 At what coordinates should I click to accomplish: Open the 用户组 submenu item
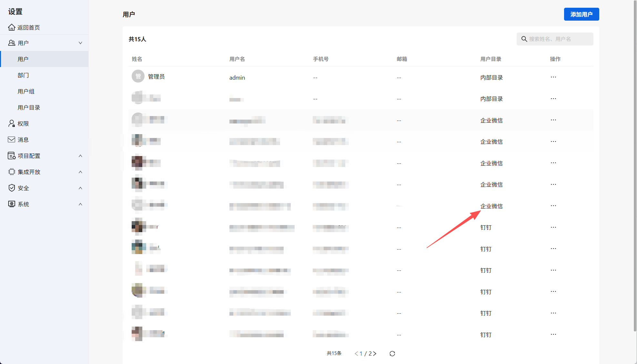pyautogui.click(x=26, y=91)
